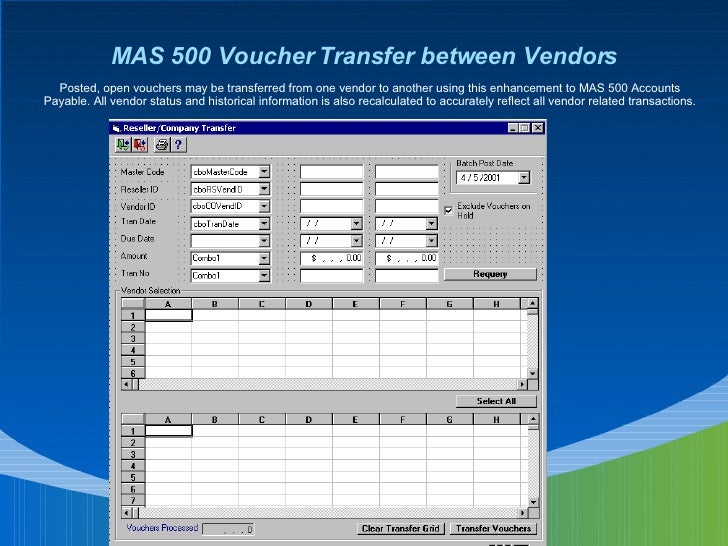Click the printer toolbar icon
The width and height of the screenshot is (728, 546).
click(x=162, y=145)
